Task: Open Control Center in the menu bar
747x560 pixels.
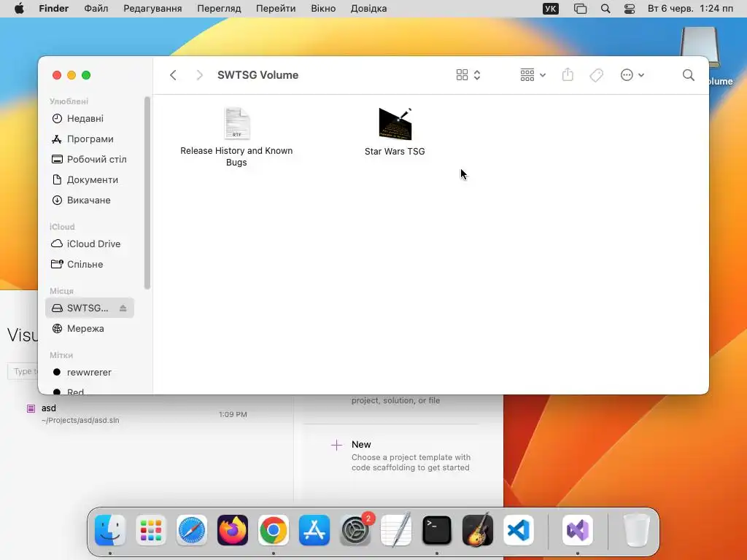Action: [630, 9]
